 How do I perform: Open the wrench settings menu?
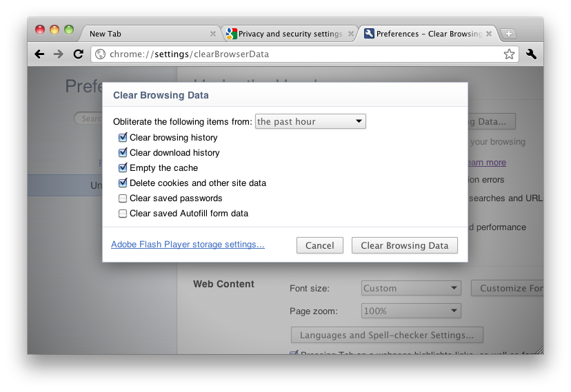tap(531, 54)
